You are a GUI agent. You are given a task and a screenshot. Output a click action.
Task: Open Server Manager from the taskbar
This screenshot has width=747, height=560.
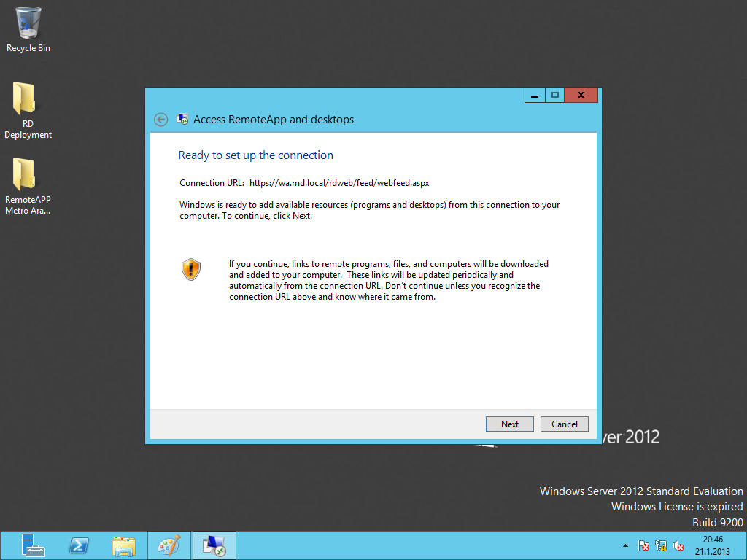tap(33, 545)
